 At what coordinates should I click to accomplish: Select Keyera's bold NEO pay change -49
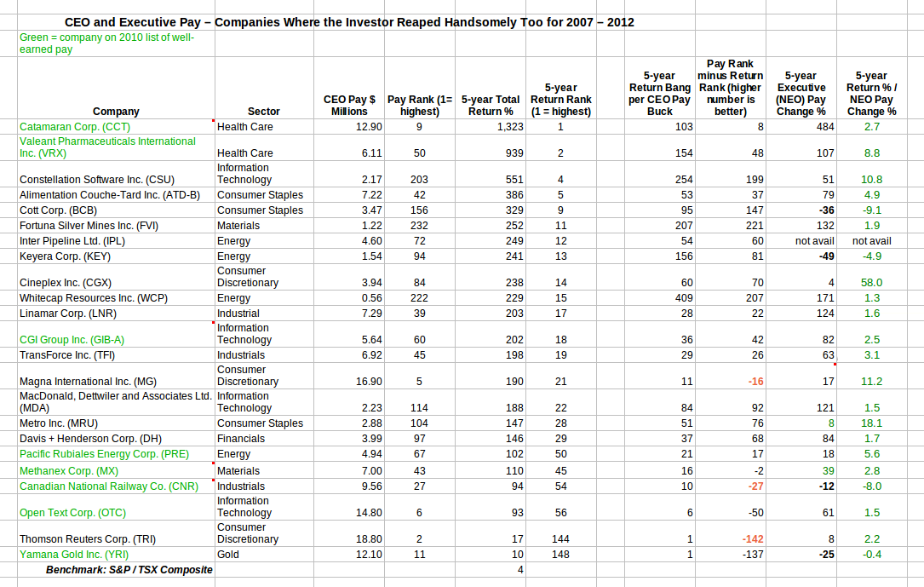826,256
